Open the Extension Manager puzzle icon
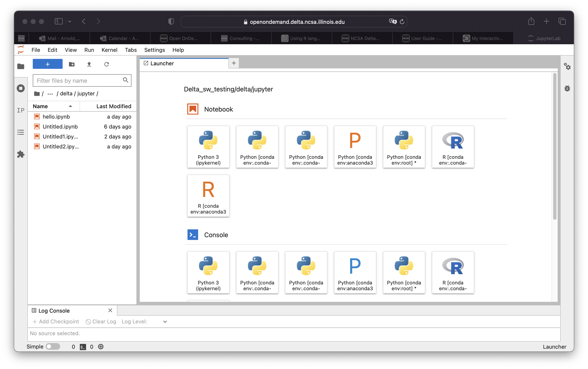 21,154
